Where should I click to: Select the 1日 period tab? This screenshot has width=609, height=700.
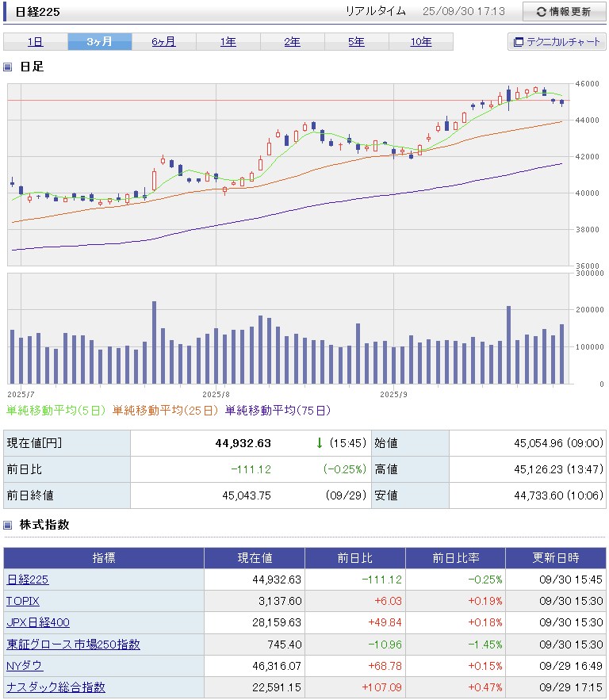click(35, 42)
